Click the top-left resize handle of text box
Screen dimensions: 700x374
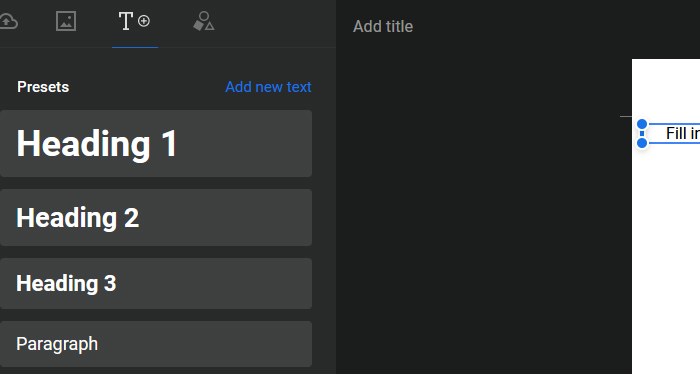click(642, 124)
